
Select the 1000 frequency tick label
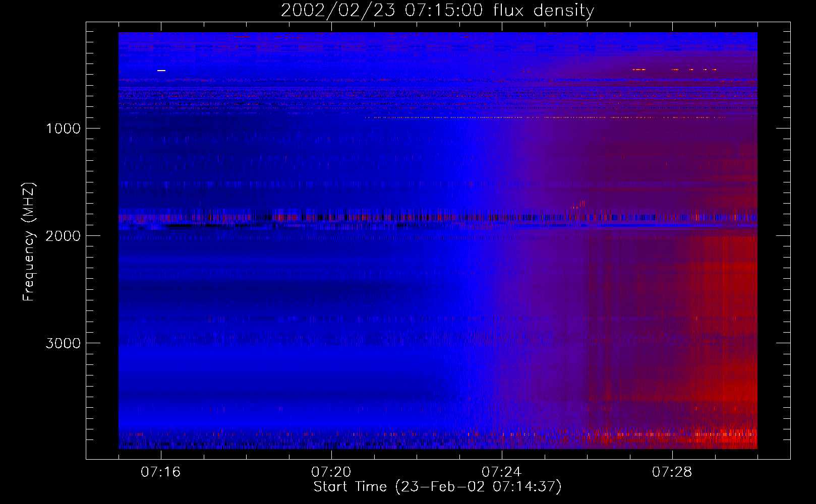[x=63, y=129]
